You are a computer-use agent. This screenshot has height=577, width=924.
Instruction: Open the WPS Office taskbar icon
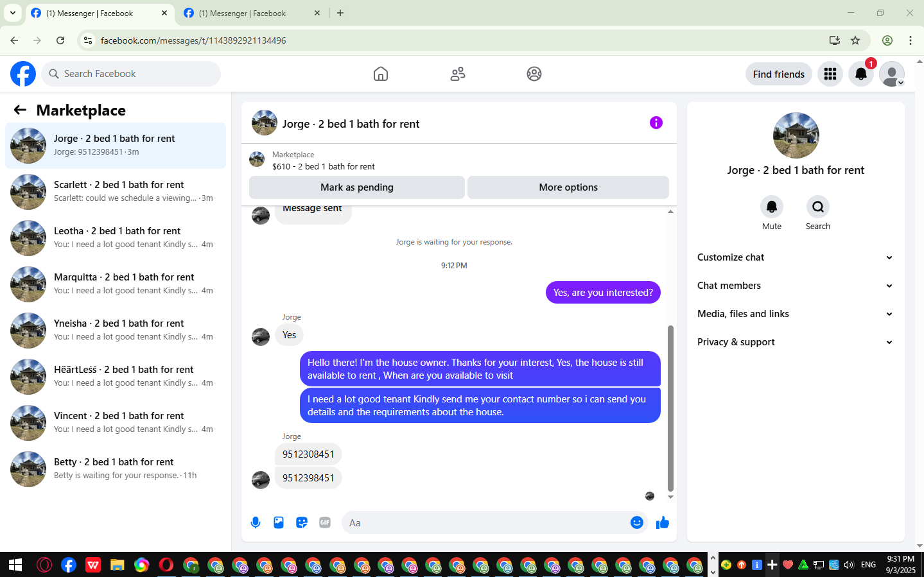[x=93, y=565]
